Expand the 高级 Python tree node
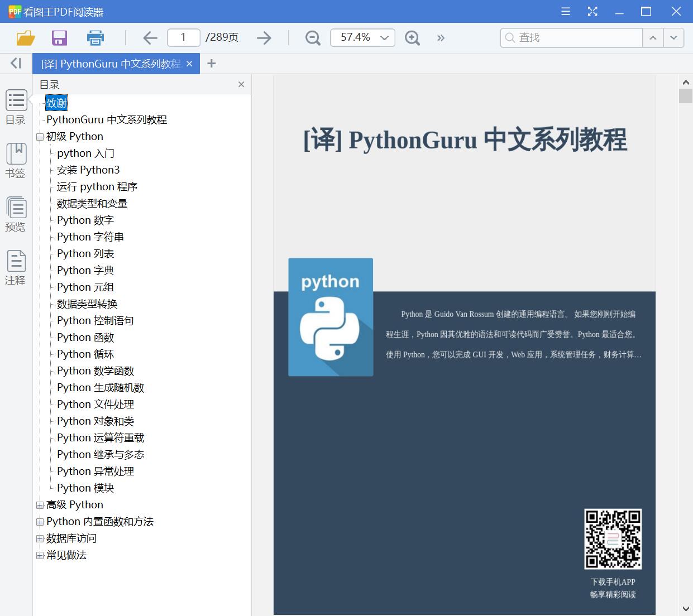This screenshot has width=693, height=616. tap(40, 504)
